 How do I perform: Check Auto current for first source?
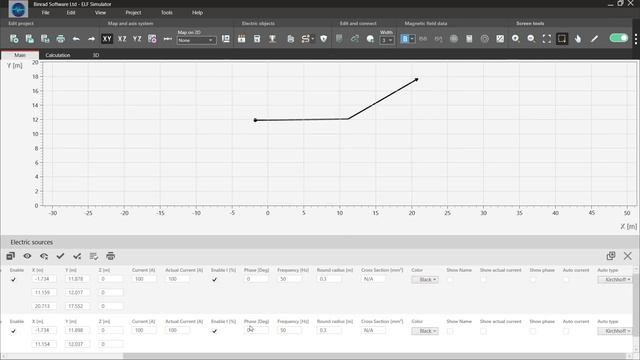point(566,280)
